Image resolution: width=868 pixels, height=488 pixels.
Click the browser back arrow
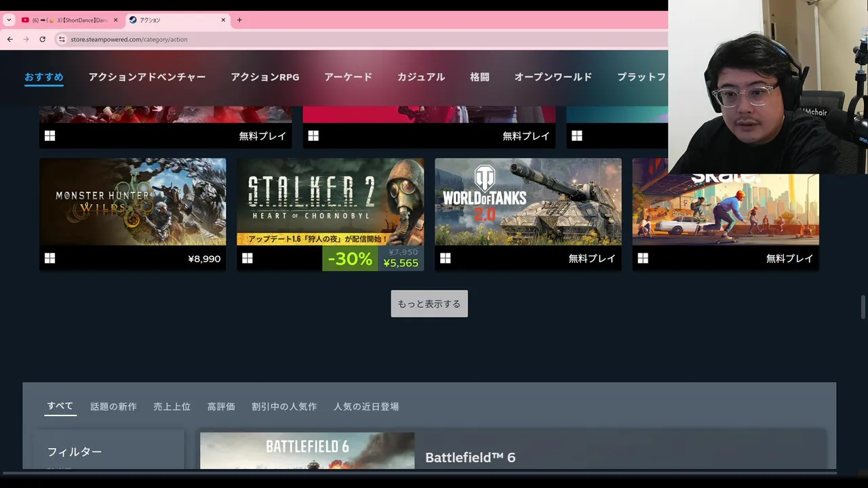click(9, 39)
